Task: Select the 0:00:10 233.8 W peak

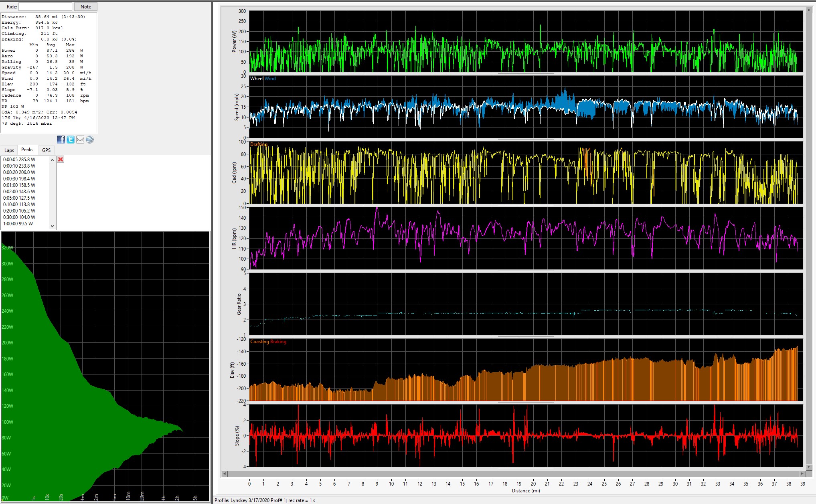Action: pyautogui.click(x=19, y=166)
